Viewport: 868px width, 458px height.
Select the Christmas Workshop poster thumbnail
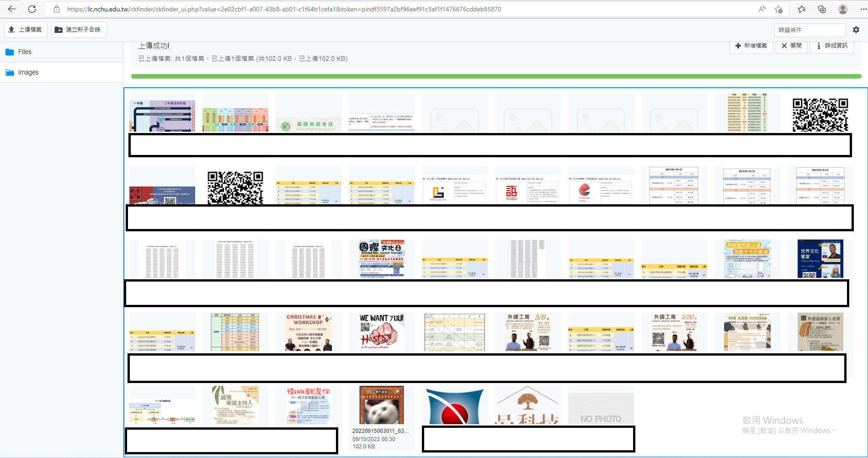point(309,332)
